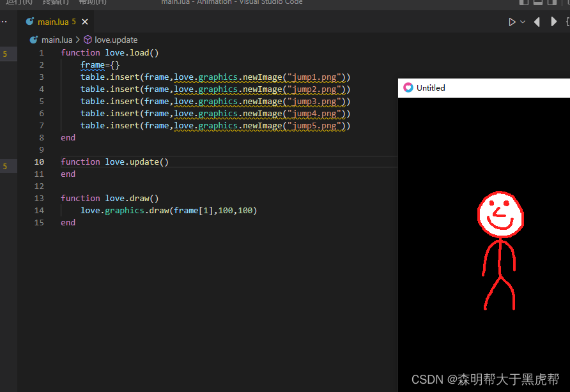Open the 终端(T) menu
570x392 pixels.
[x=55, y=2]
